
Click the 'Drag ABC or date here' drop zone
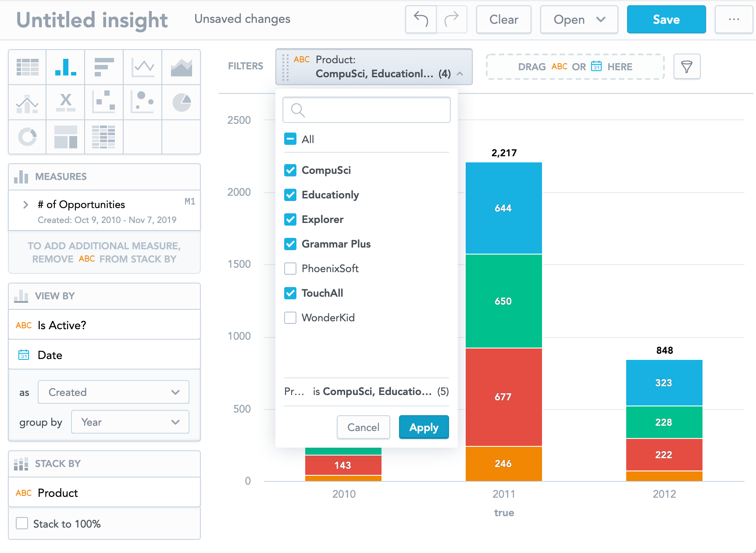click(575, 67)
